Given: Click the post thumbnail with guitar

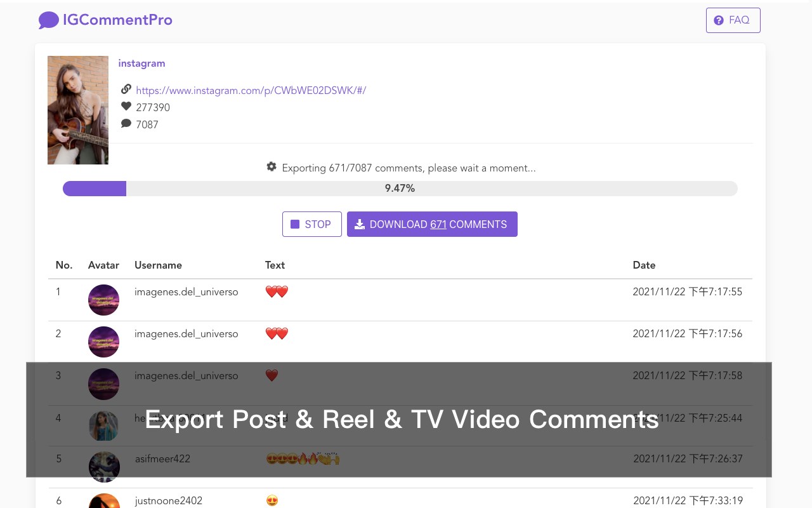Looking at the screenshot, I should 78,110.
